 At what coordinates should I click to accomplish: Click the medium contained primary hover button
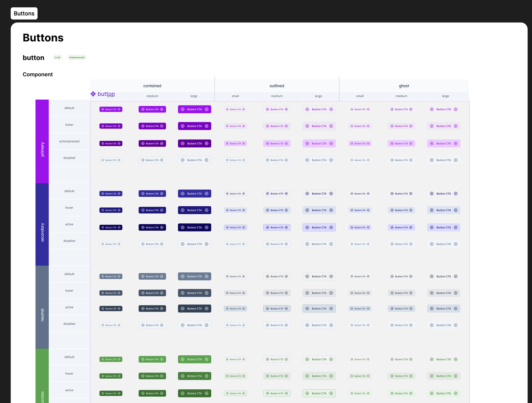click(x=152, y=126)
